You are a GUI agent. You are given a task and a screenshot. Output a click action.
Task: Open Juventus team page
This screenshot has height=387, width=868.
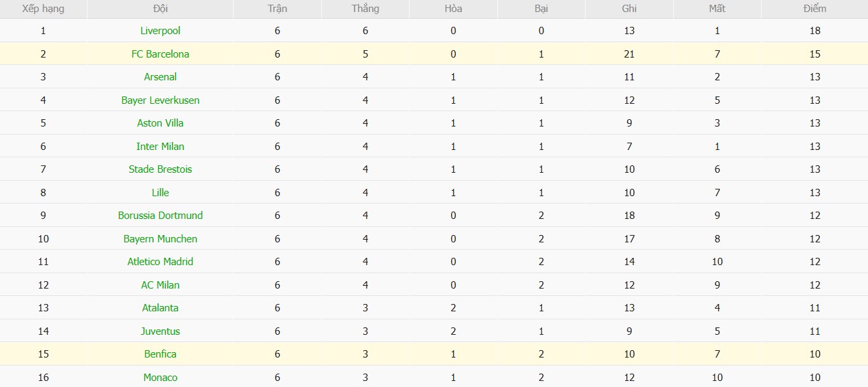click(161, 331)
